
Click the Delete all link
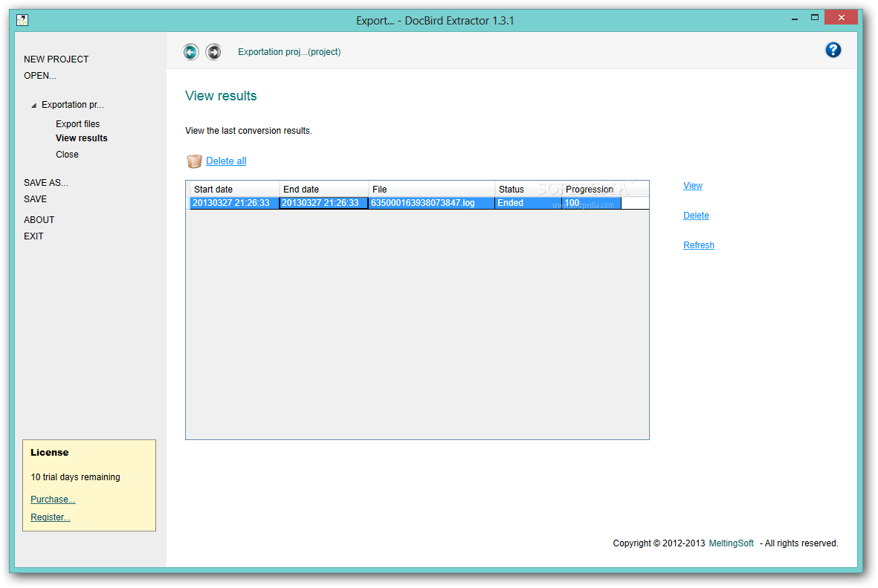pyautogui.click(x=226, y=161)
